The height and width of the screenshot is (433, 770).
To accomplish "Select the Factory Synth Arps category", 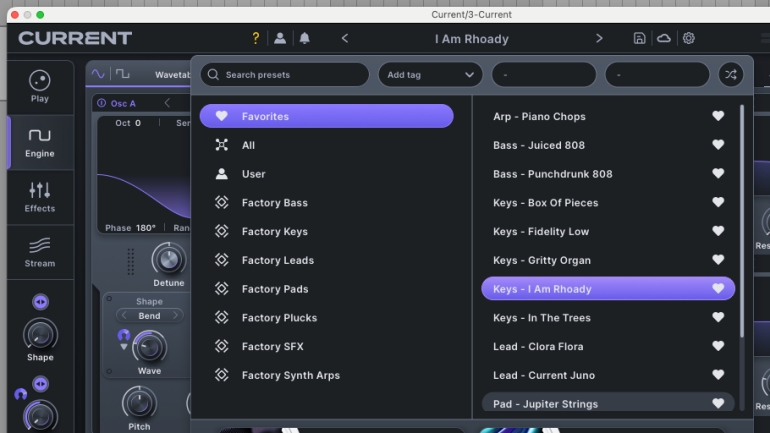I will (x=327, y=375).
